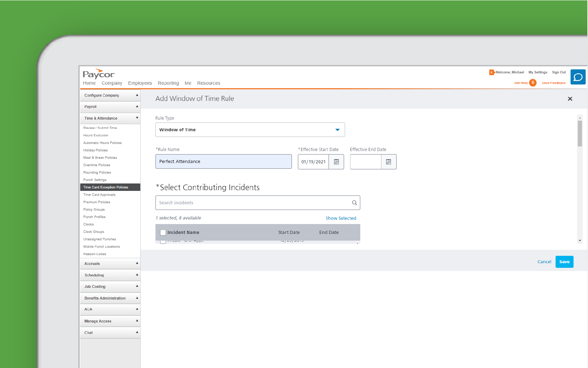Open Me menu

188,83
